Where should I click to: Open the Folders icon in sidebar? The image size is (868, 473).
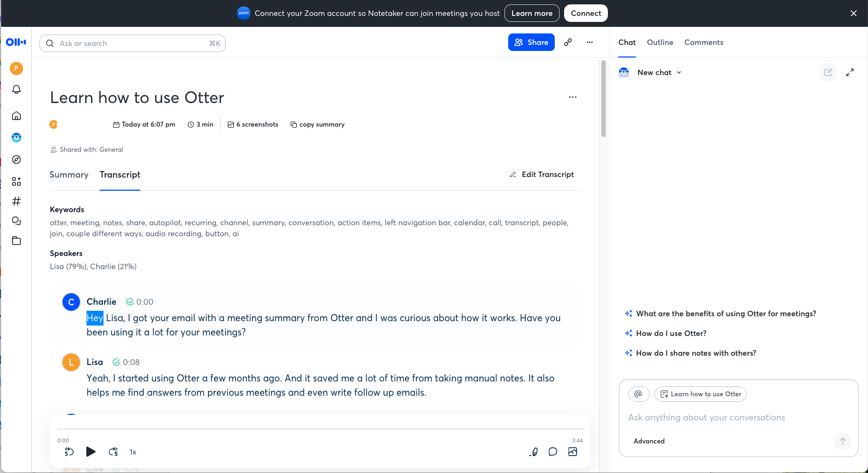pyautogui.click(x=16, y=241)
